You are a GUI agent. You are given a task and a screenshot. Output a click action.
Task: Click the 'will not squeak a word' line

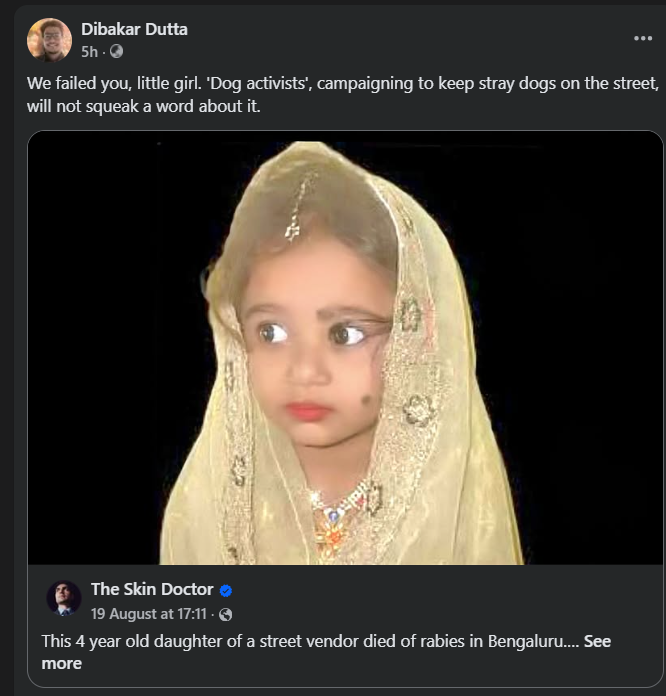point(144,106)
